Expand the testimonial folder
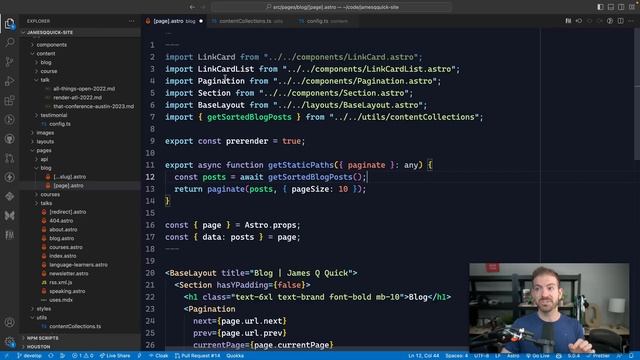 [x=80, y=115]
